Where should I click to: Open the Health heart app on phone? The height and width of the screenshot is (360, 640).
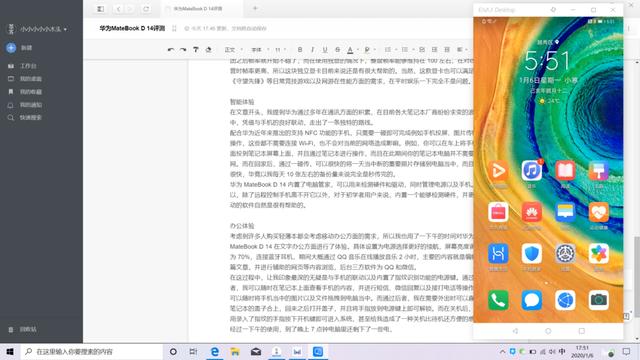coord(598,212)
